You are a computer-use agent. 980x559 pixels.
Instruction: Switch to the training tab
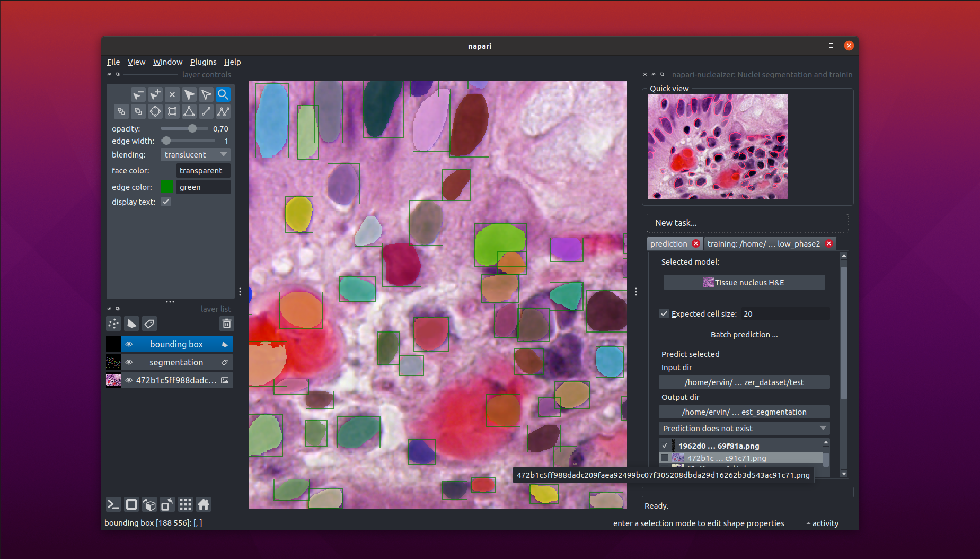[763, 244]
